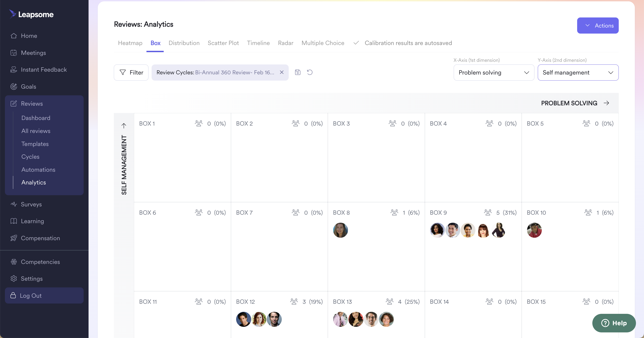644x338 pixels.
Task: Select first avatar in BOX 12
Action: pyautogui.click(x=244, y=319)
